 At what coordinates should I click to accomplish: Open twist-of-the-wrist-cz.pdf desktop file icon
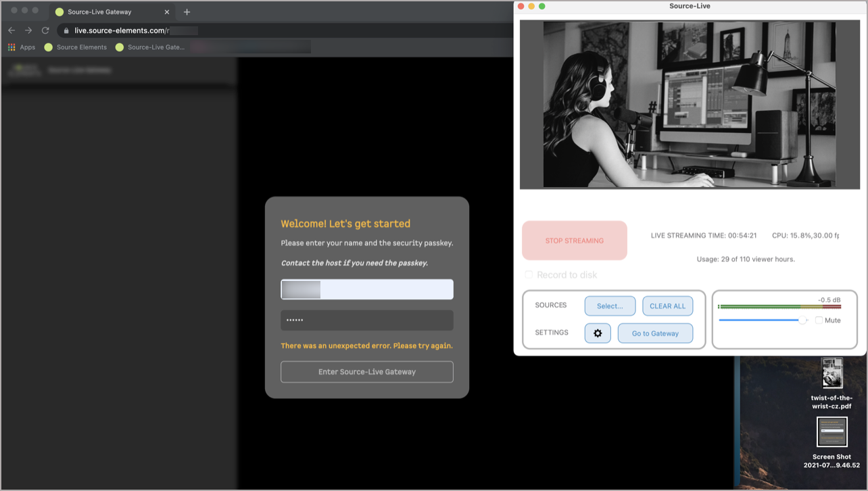tap(831, 373)
